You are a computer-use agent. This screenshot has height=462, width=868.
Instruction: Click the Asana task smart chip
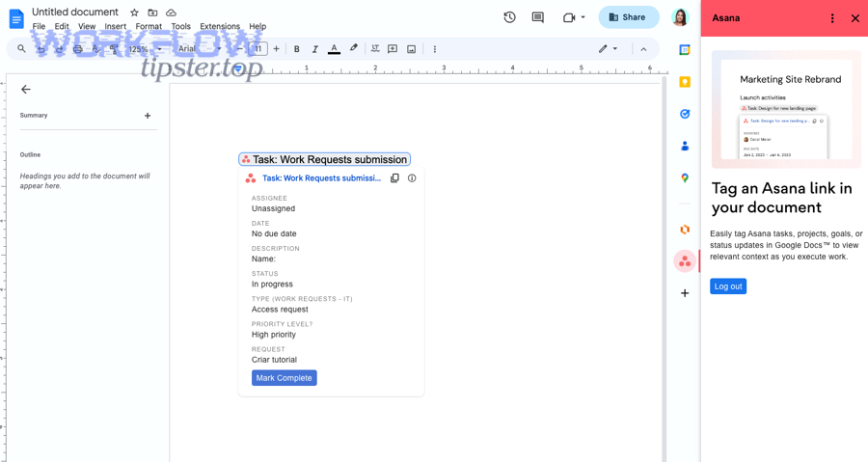tap(324, 159)
